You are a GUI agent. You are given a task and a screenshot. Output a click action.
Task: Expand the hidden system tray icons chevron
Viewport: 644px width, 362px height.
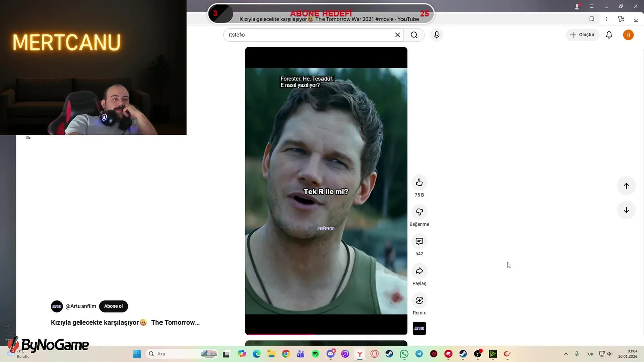[566, 354]
